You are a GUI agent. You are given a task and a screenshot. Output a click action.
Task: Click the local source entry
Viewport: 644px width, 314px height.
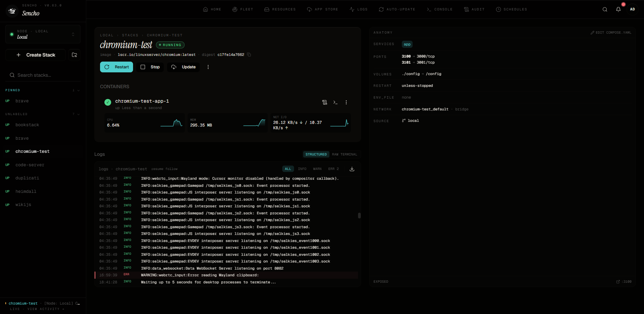411,121
